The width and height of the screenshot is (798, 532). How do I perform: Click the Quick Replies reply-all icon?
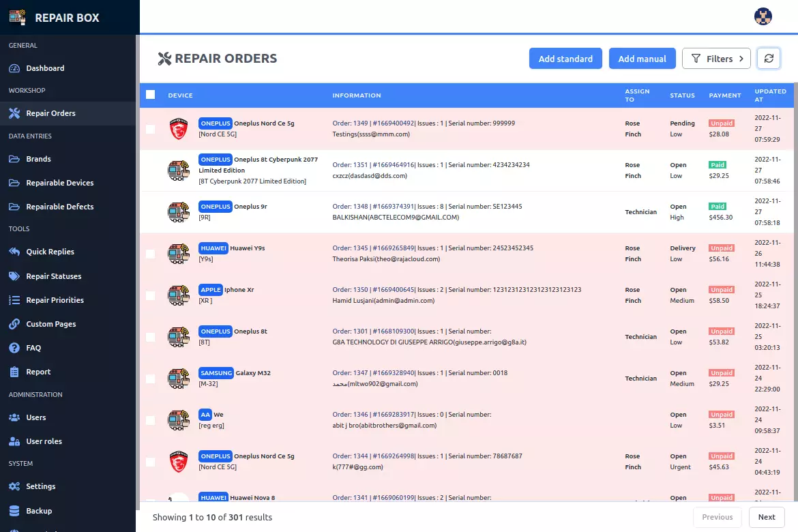point(14,252)
